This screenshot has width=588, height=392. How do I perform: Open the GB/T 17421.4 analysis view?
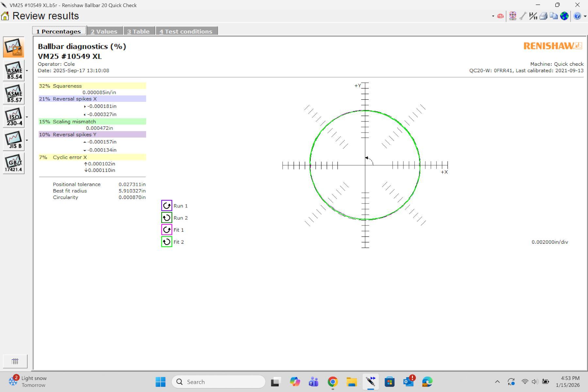pos(14,163)
